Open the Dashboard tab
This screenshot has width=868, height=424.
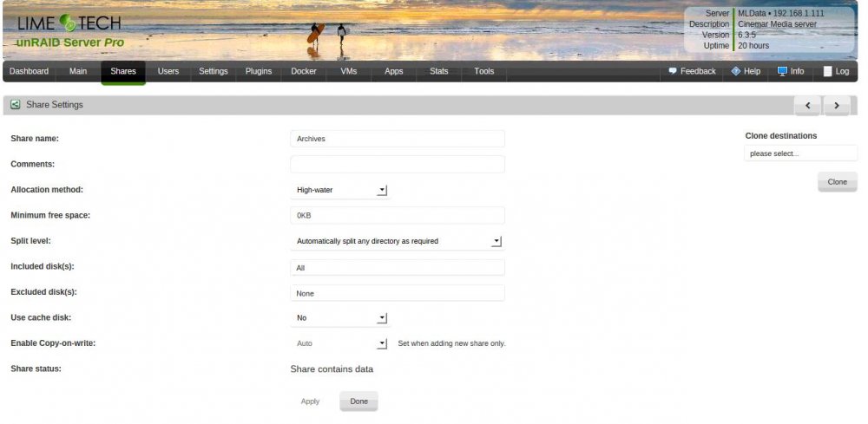click(29, 71)
